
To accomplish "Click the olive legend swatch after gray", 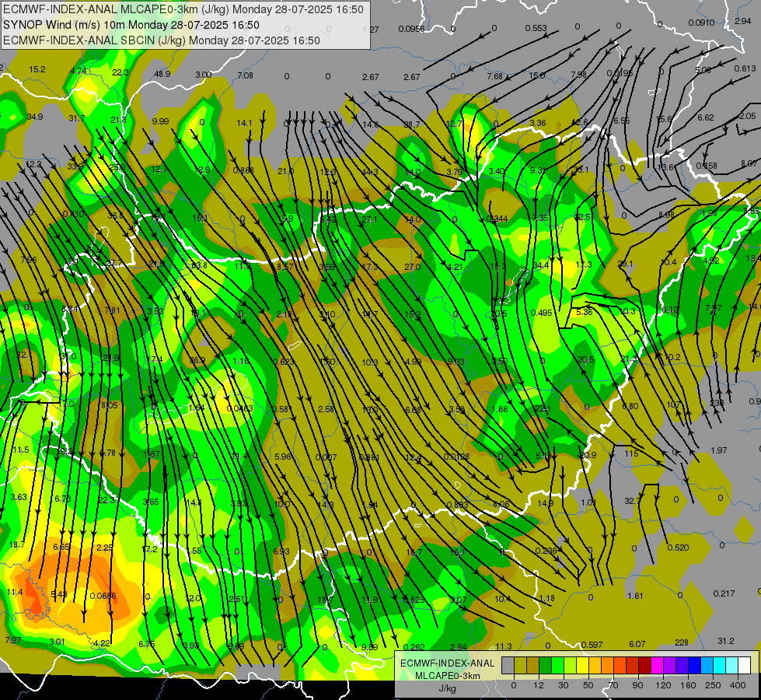I will (520, 665).
